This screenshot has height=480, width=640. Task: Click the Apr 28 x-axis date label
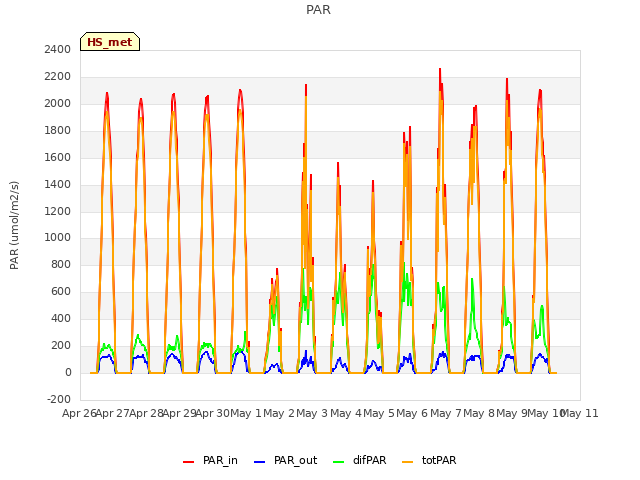[x=146, y=413]
